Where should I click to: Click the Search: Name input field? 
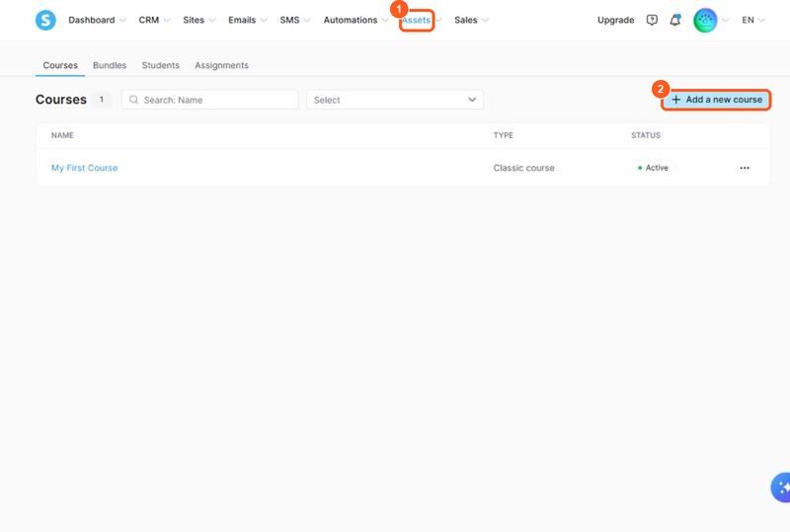pyautogui.click(x=209, y=100)
